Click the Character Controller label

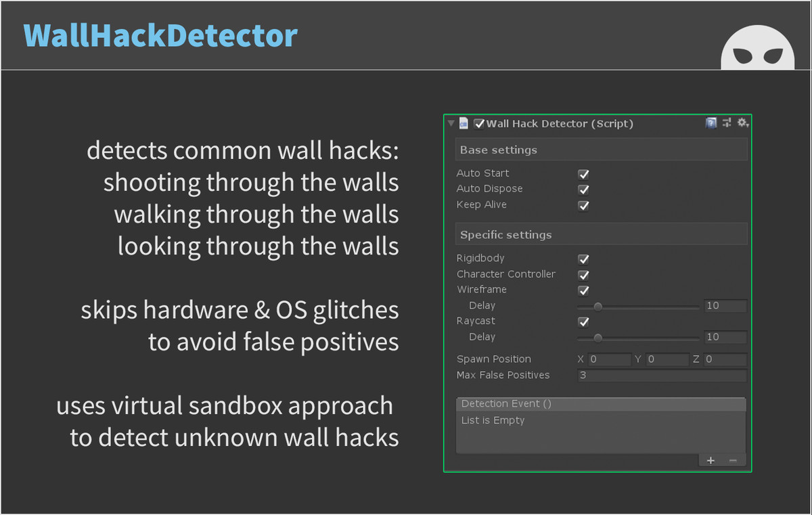tap(506, 274)
